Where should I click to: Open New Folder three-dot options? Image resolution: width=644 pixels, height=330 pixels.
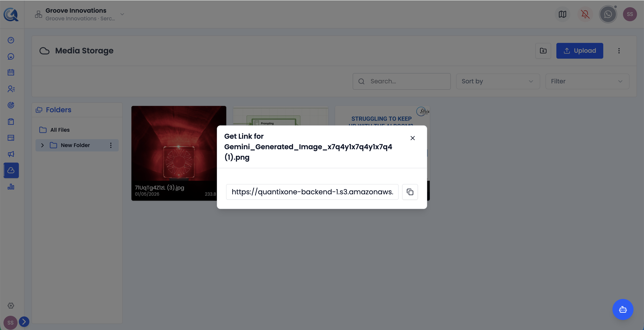pyautogui.click(x=111, y=145)
